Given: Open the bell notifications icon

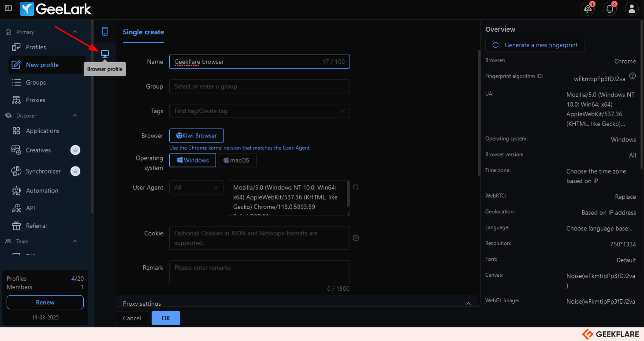Looking at the screenshot, I should pyautogui.click(x=610, y=8).
